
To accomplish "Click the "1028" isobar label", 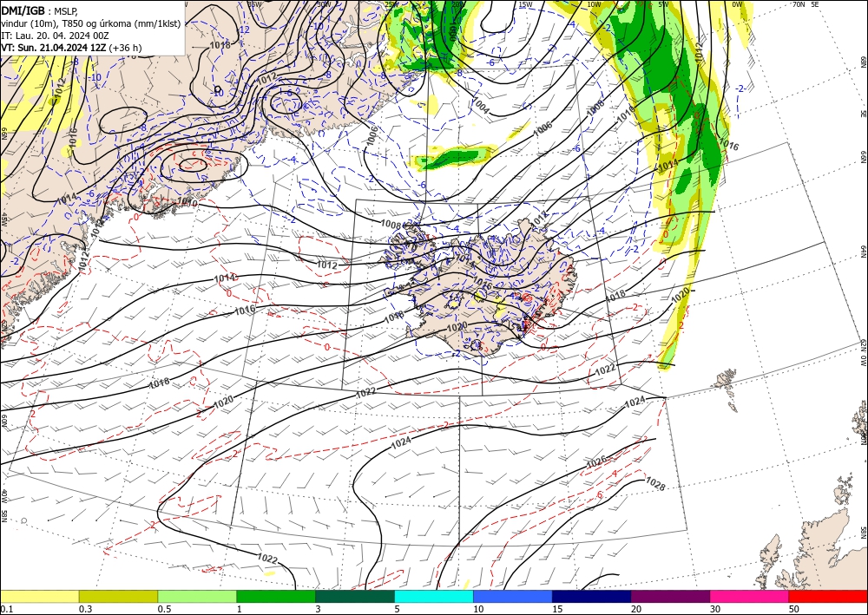I will click(655, 484).
